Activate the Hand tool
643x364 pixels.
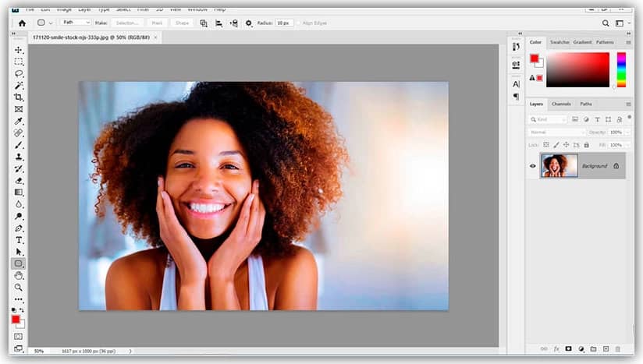(19, 275)
